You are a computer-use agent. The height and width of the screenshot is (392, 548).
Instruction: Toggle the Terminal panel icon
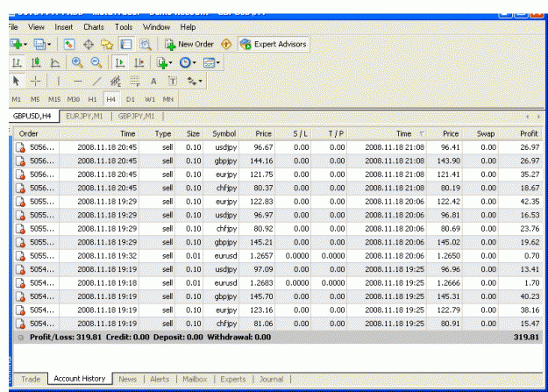pyautogui.click(x=125, y=45)
